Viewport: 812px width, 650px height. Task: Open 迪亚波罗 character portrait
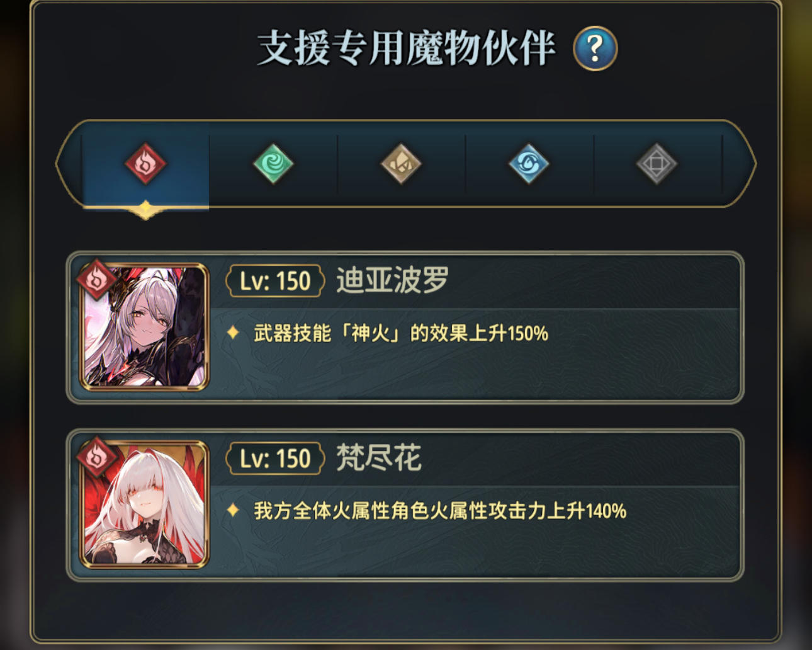[x=145, y=327]
